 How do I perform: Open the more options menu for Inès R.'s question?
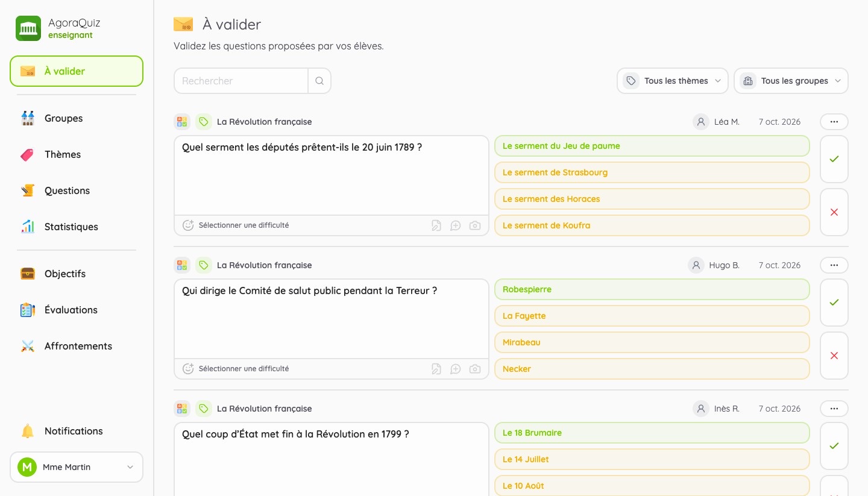point(834,409)
